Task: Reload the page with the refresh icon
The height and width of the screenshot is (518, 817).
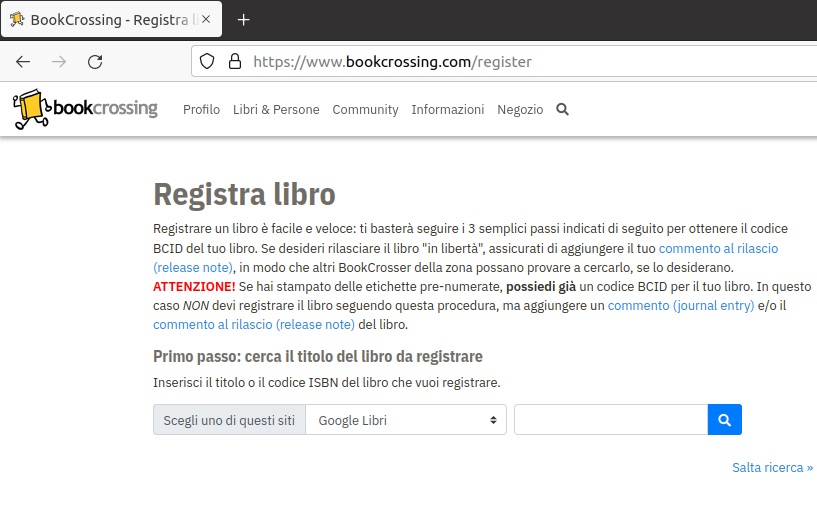Action: [x=95, y=62]
